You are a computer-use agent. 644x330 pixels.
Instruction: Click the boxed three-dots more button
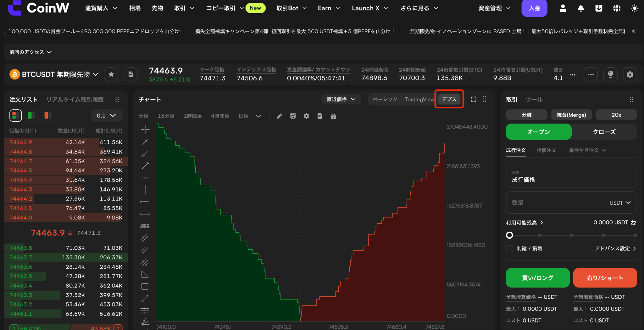(591, 74)
